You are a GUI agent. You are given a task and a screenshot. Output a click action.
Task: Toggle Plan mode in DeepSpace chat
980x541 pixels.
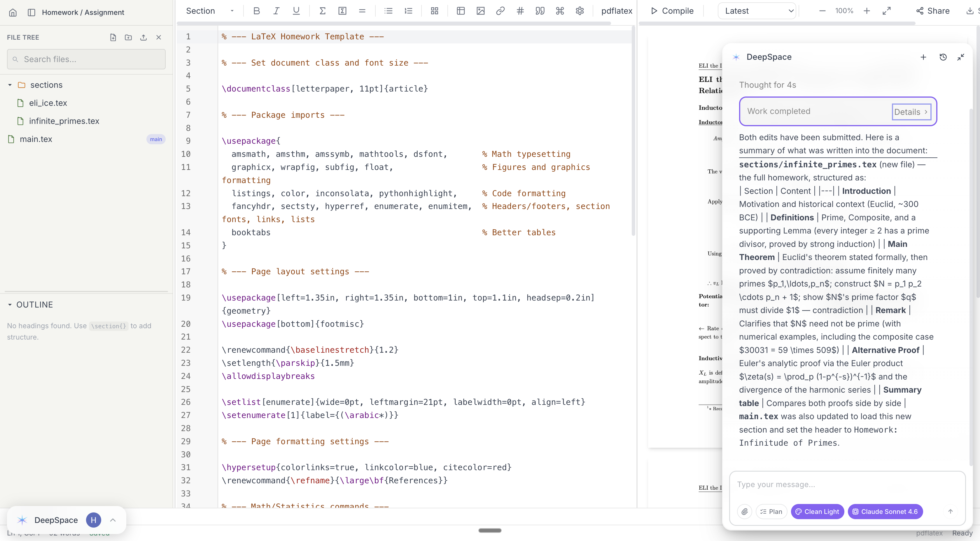pos(771,511)
